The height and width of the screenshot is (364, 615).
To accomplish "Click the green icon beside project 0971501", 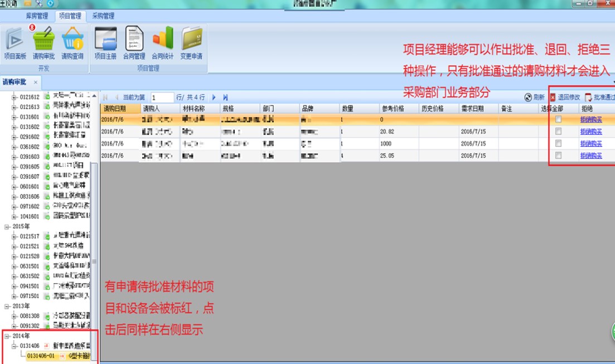I will [47, 296].
